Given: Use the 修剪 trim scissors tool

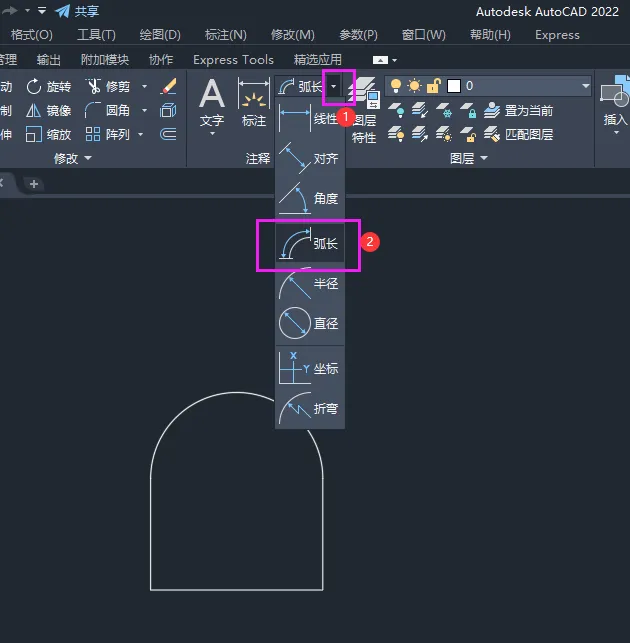Looking at the screenshot, I should point(107,87).
